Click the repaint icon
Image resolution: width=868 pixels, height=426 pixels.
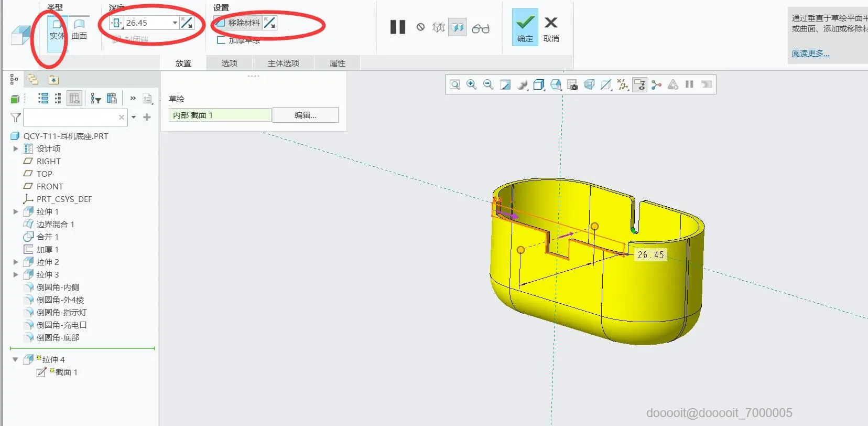click(505, 84)
